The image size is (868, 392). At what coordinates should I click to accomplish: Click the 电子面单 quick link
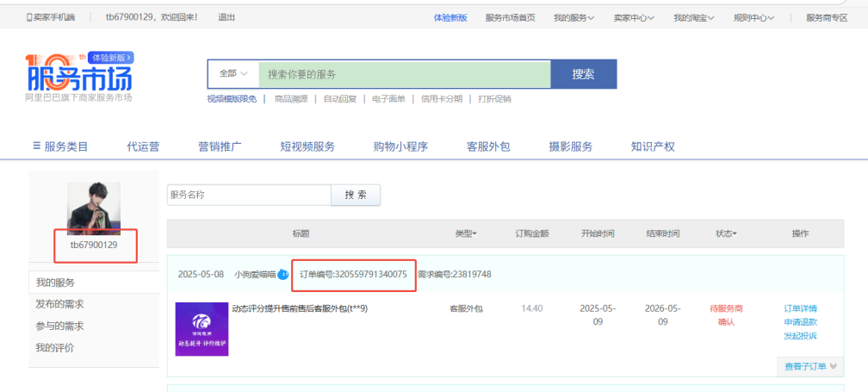click(388, 99)
